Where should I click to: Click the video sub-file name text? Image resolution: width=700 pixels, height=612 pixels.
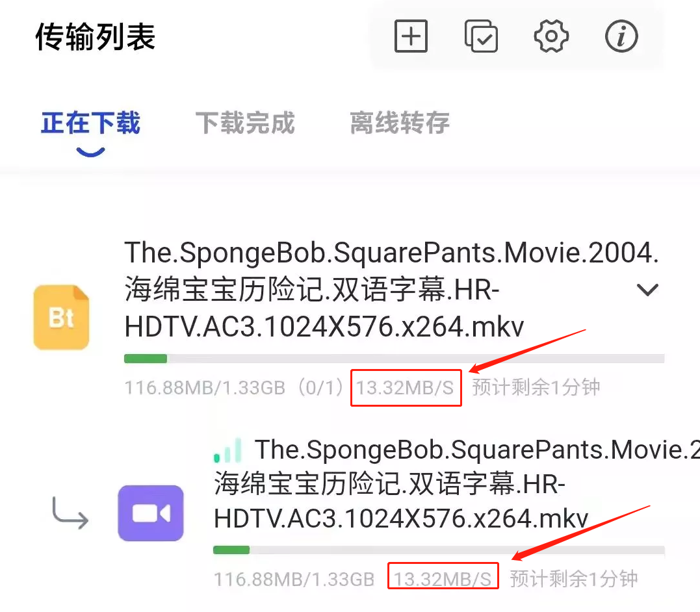[x=457, y=484]
